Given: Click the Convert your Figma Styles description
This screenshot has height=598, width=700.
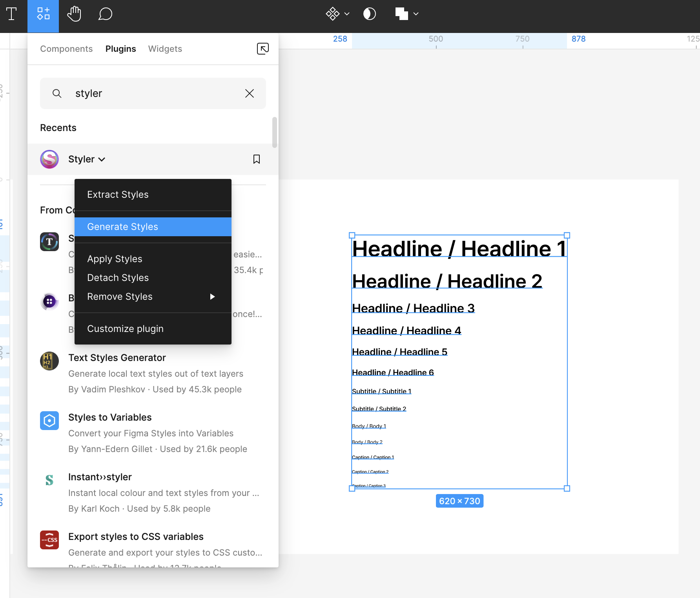Looking at the screenshot, I should (x=151, y=433).
